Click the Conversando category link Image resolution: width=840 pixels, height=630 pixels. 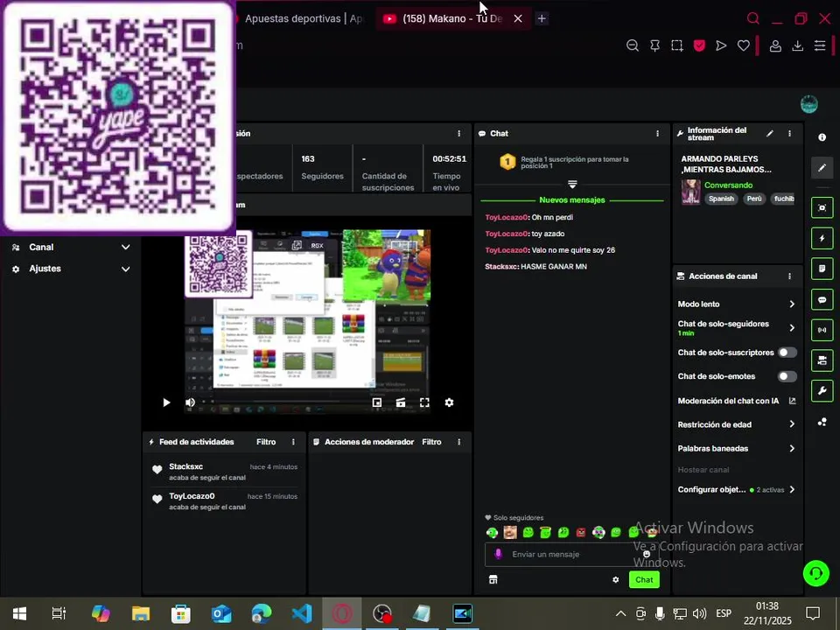728,185
